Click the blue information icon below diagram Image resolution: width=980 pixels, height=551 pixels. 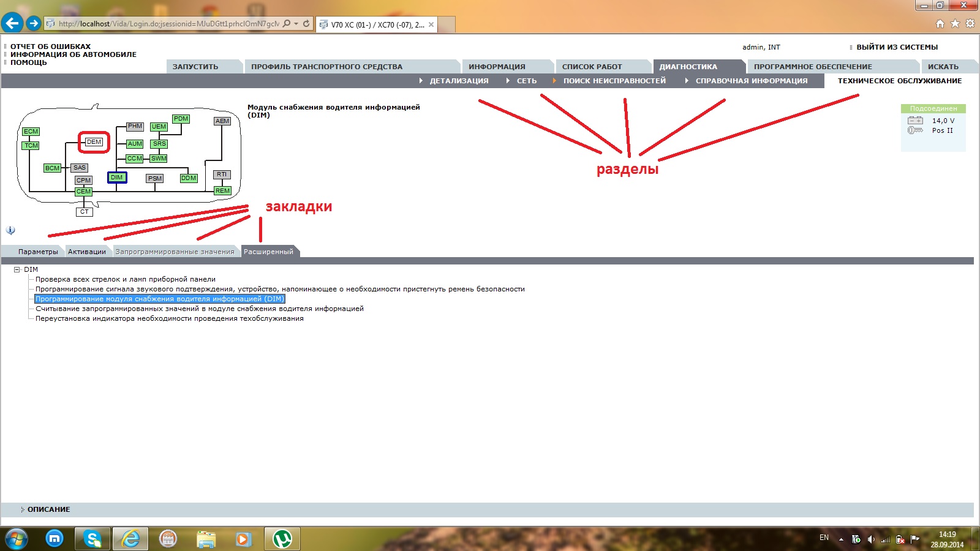click(x=10, y=230)
